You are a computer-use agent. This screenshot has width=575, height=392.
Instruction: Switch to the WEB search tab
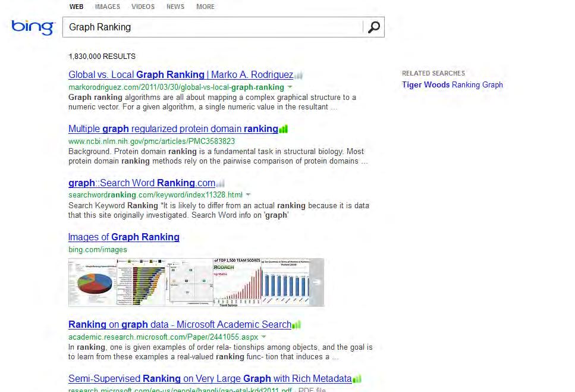76,7
